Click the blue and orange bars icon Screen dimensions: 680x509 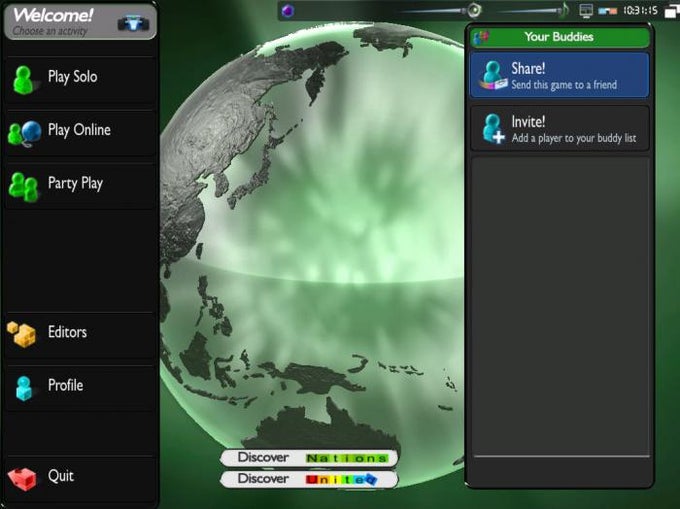[x=608, y=11]
